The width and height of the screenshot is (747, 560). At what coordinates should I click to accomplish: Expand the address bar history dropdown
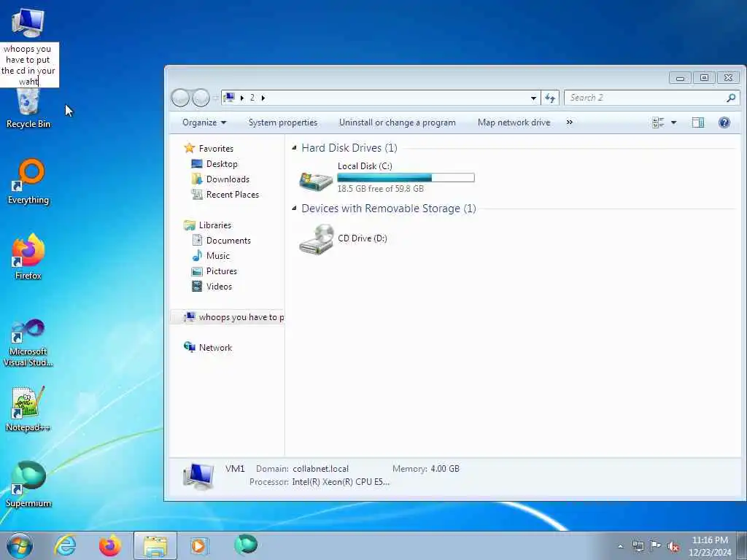click(x=533, y=98)
